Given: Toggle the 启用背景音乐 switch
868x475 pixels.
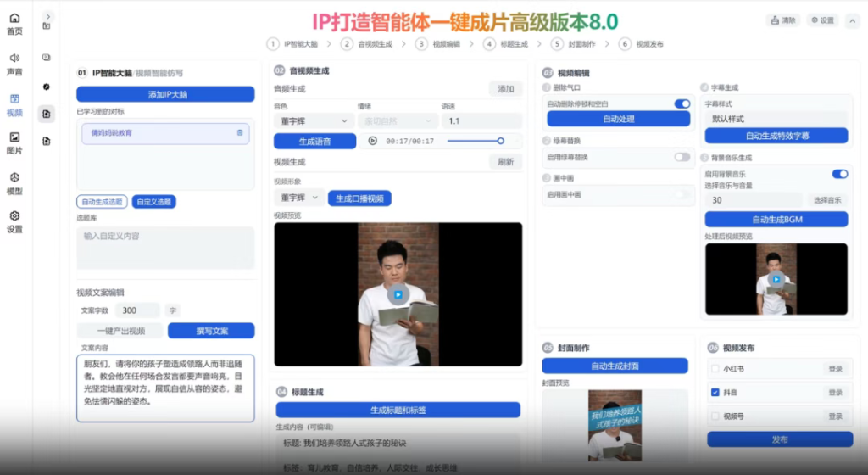Looking at the screenshot, I should tap(840, 175).
